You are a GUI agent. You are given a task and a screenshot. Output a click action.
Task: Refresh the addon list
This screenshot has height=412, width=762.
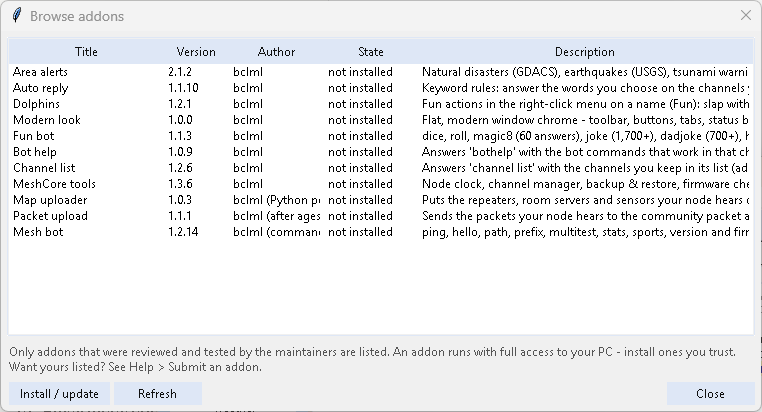click(x=157, y=394)
